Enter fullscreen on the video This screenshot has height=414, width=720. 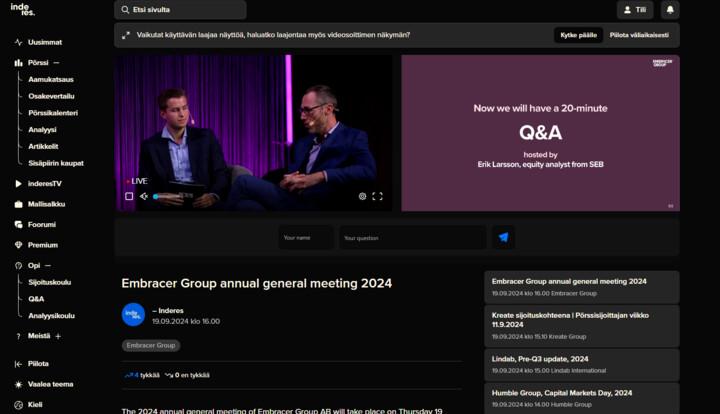click(377, 196)
